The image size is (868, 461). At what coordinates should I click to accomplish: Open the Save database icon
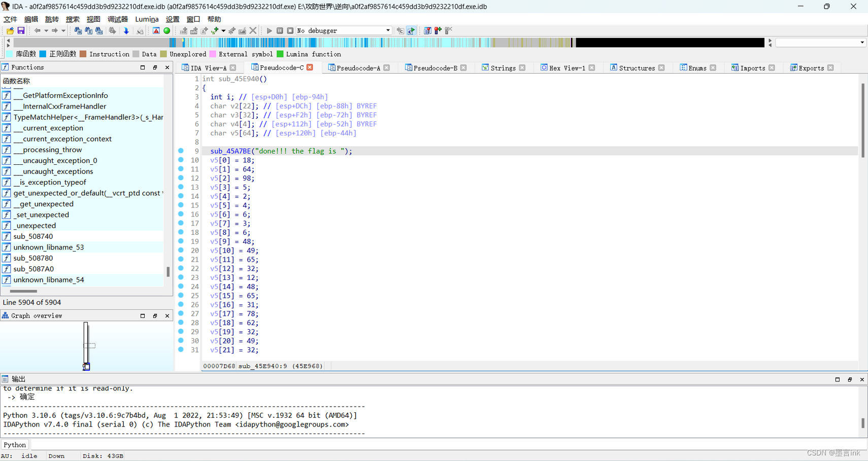(x=21, y=30)
